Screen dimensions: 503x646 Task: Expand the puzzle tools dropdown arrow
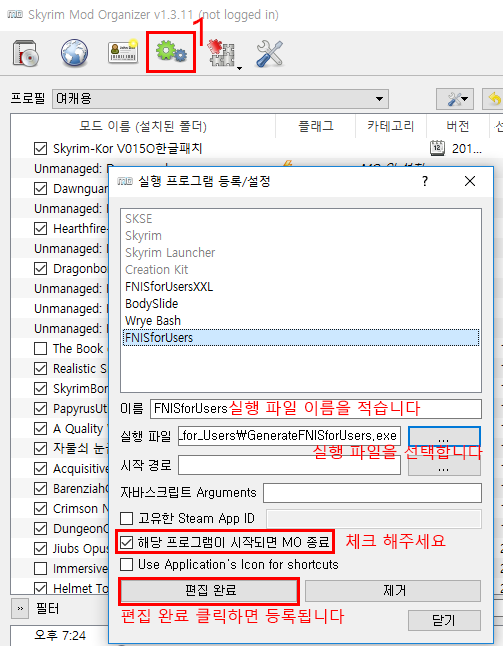pyautogui.click(x=239, y=68)
